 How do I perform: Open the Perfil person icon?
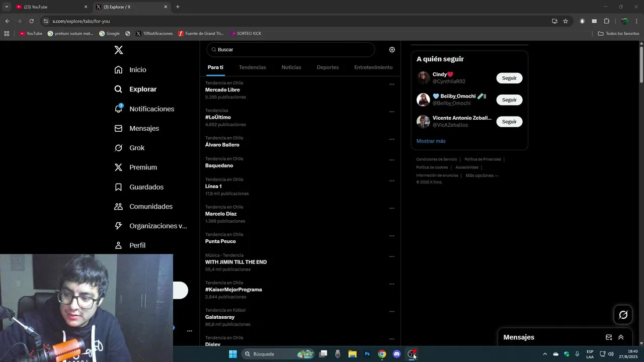118,245
